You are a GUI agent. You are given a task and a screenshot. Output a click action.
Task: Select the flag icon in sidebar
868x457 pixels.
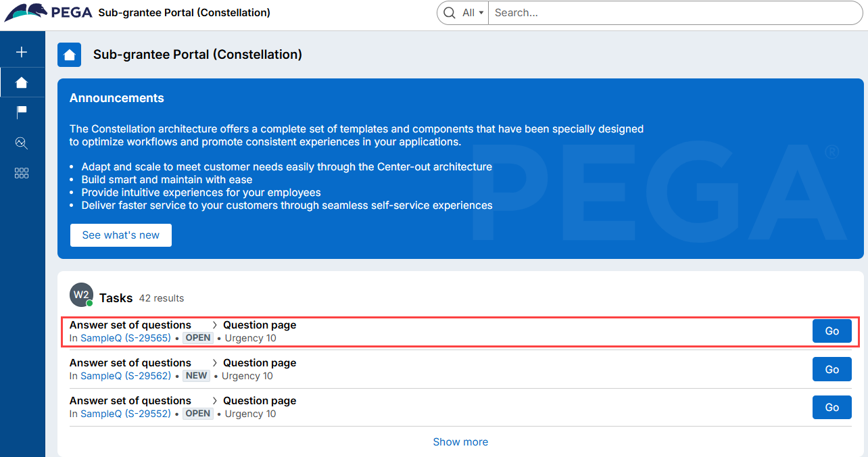tap(22, 112)
